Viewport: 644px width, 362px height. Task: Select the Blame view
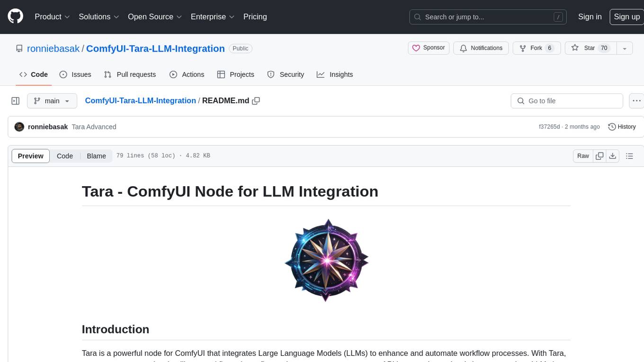click(96, 156)
